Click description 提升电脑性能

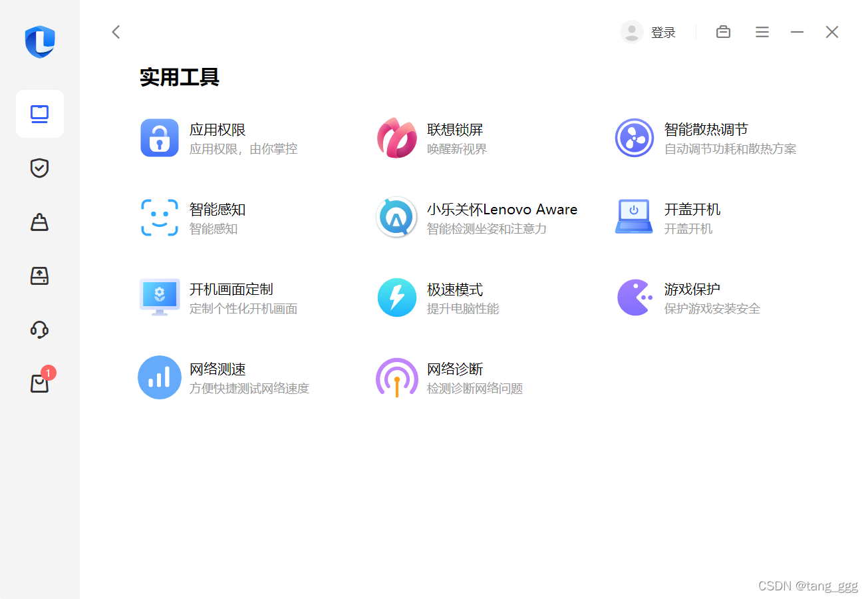463,309
